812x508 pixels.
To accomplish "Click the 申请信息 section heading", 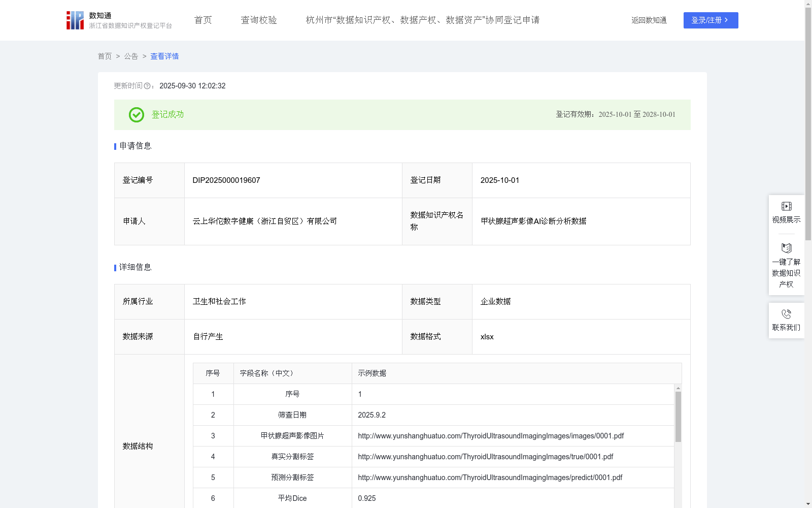I will point(136,146).
